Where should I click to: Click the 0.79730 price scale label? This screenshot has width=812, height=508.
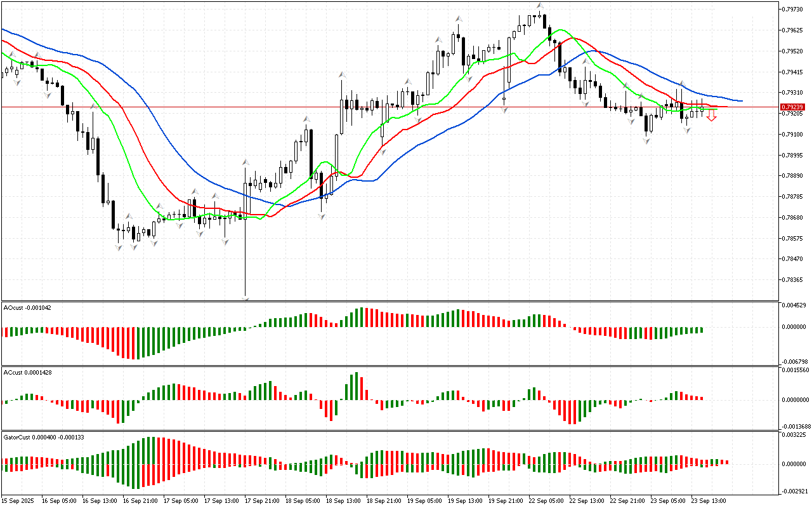pyautogui.click(x=794, y=10)
